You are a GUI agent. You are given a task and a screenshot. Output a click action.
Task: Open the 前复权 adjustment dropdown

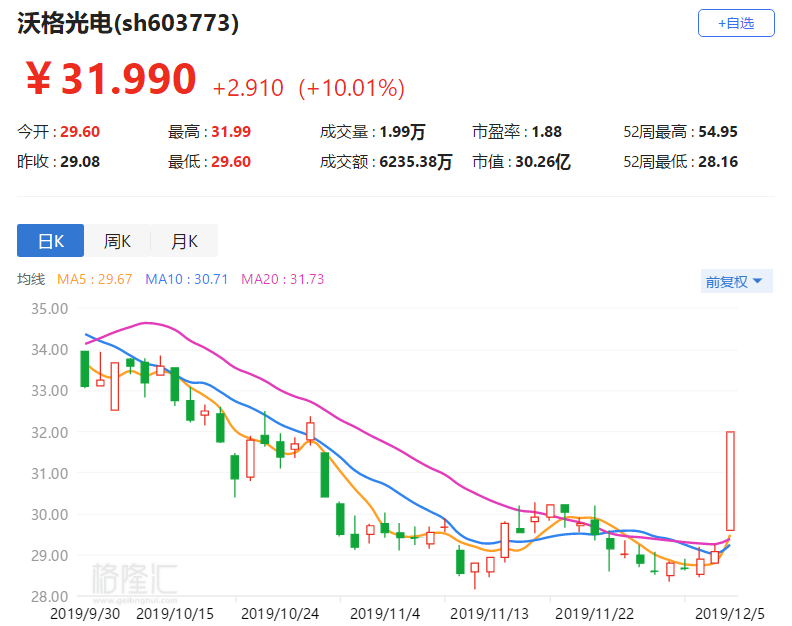736,281
